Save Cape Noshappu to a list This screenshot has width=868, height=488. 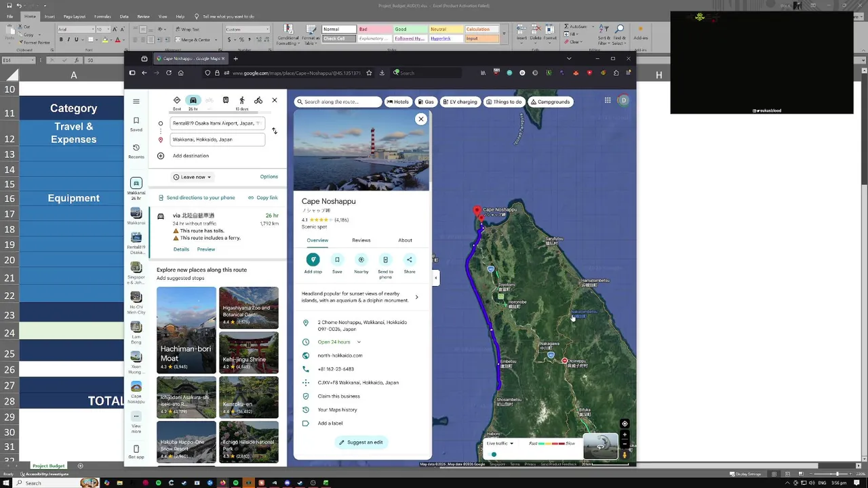(337, 260)
